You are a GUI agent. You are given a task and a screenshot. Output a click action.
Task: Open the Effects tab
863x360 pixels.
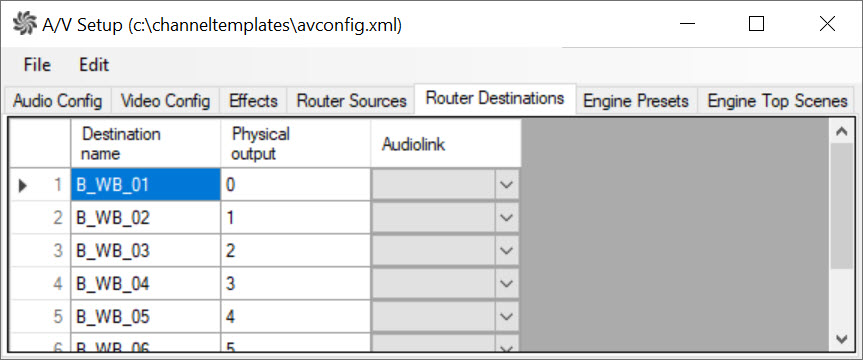[253, 101]
